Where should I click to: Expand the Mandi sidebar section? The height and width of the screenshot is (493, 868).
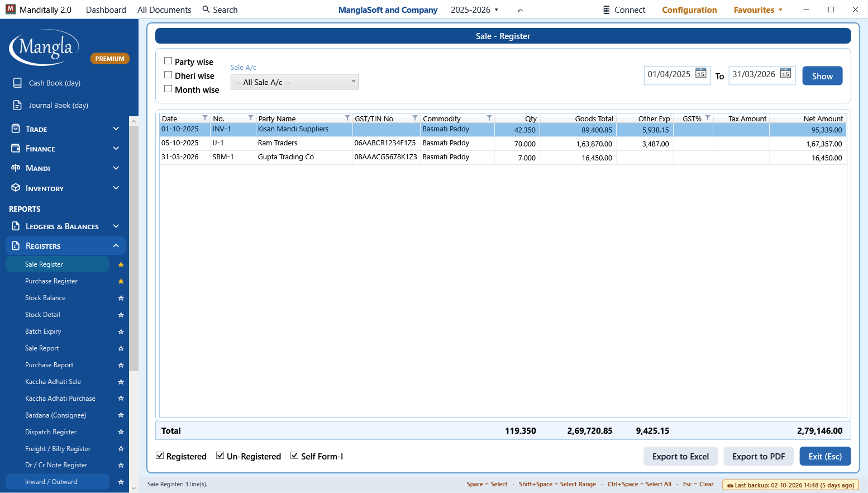(x=66, y=168)
